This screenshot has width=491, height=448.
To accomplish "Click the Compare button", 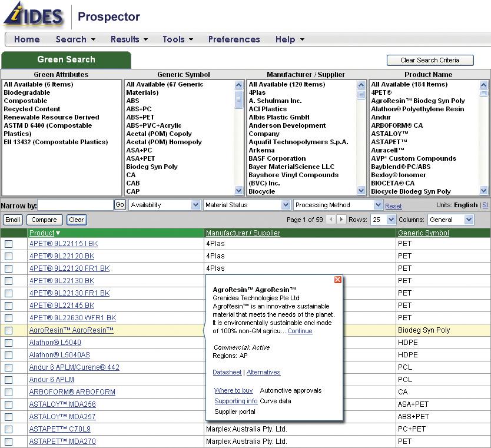I will [44, 220].
